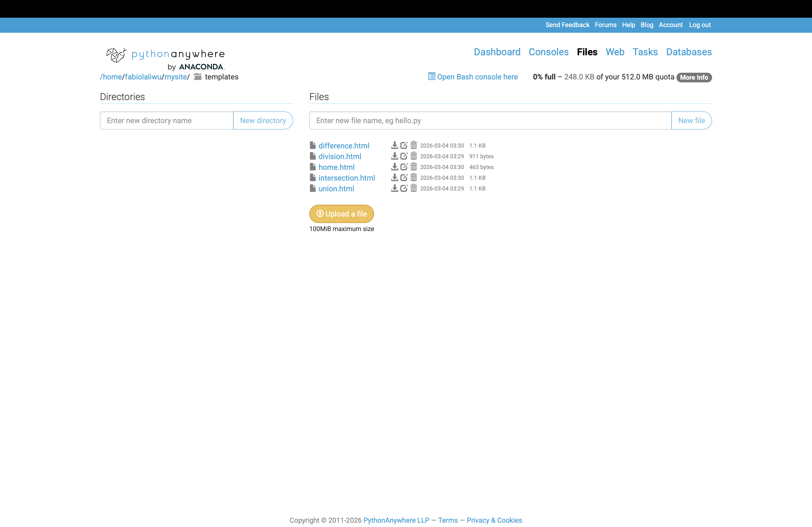812x527 pixels.
Task: Delete the difference.html file
Action: tap(414, 145)
